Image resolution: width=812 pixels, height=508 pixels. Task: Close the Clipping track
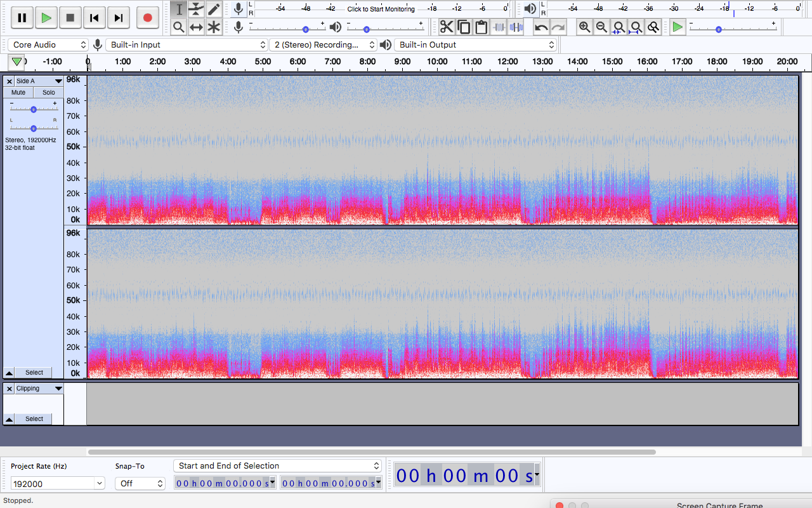10,389
